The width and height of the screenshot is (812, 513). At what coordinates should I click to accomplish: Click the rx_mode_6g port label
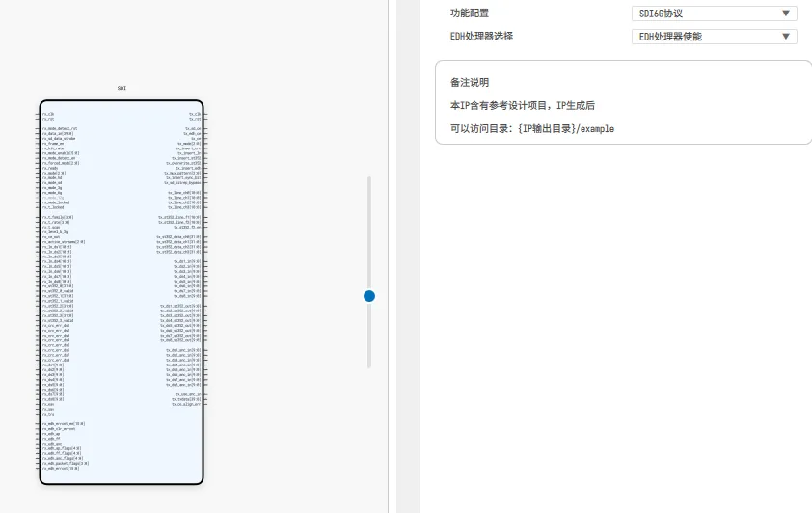click(x=52, y=193)
